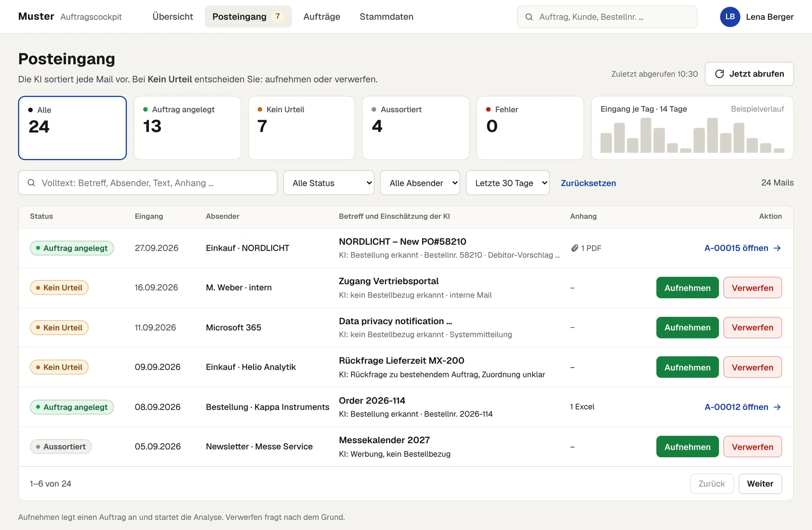The image size is (812, 530).
Task: Select the Auftrag angelegt filter card
Action: tap(187, 128)
